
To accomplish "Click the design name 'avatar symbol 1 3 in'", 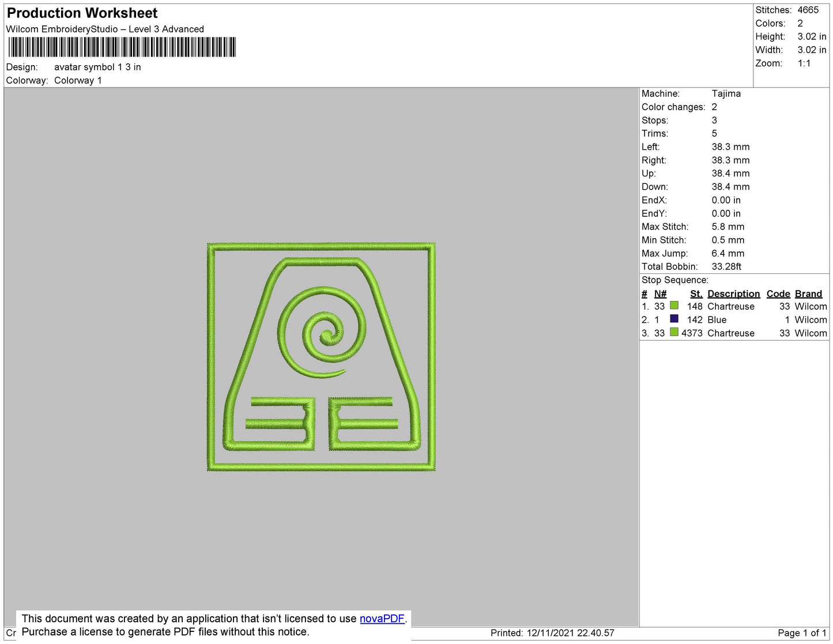I will click(x=97, y=67).
